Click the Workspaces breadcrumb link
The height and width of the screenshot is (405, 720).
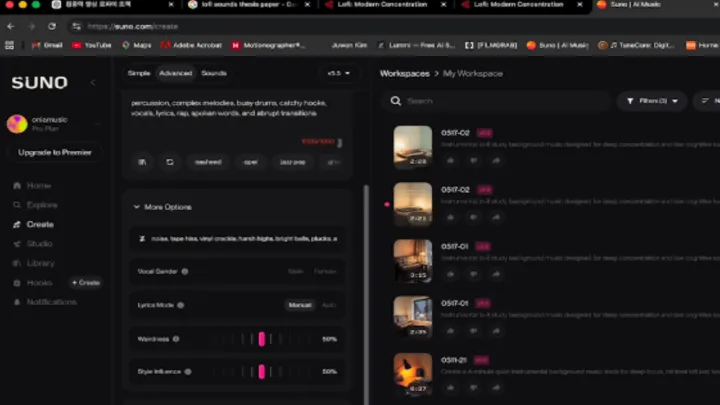405,73
